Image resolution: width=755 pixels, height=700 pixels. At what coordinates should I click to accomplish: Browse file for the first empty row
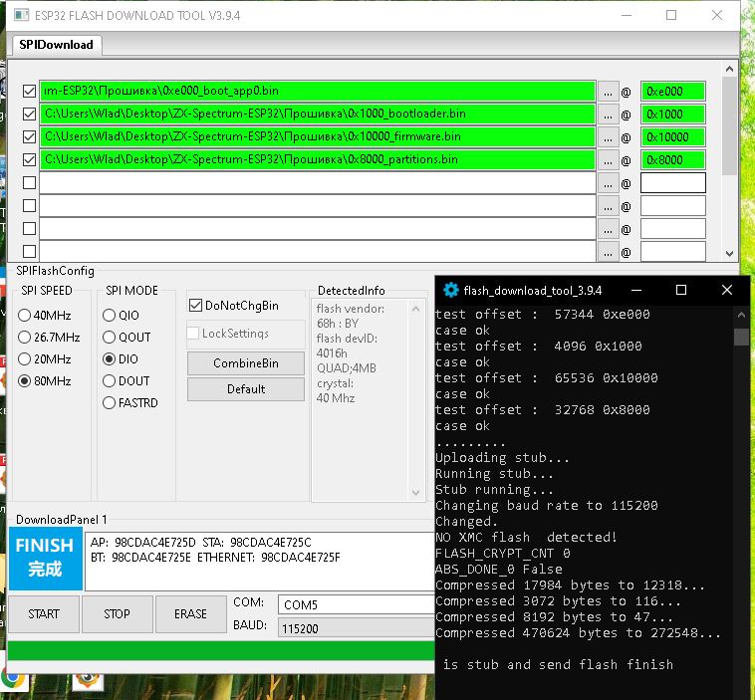click(609, 183)
